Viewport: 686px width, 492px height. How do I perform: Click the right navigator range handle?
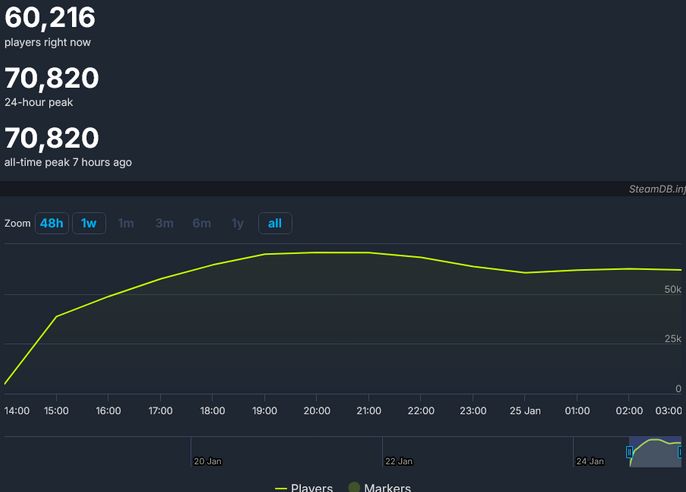682,452
